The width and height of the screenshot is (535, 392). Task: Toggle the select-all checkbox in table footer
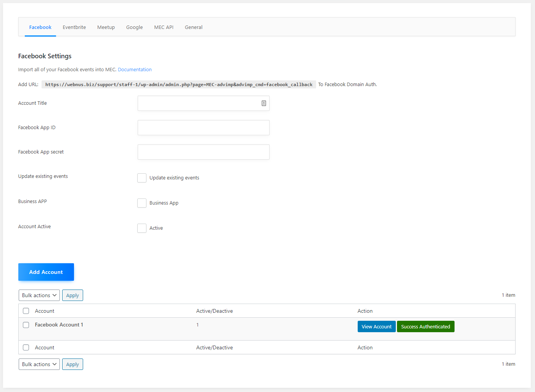point(26,347)
